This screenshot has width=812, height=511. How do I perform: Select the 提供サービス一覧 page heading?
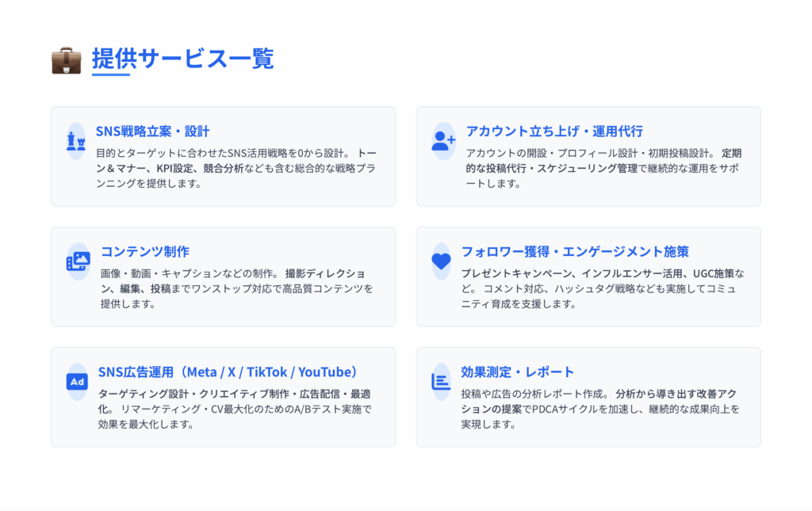pos(183,58)
